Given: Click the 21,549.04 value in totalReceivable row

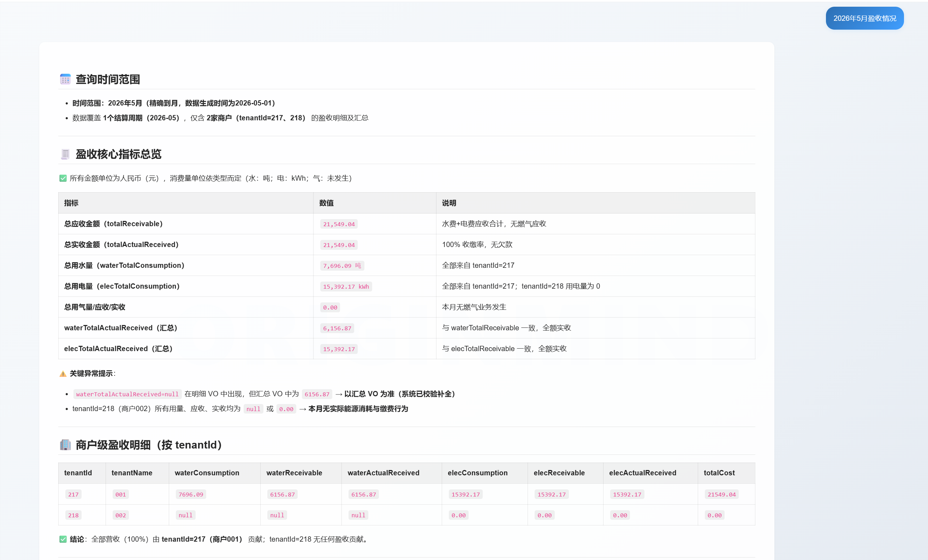Looking at the screenshot, I should [339, 224].
